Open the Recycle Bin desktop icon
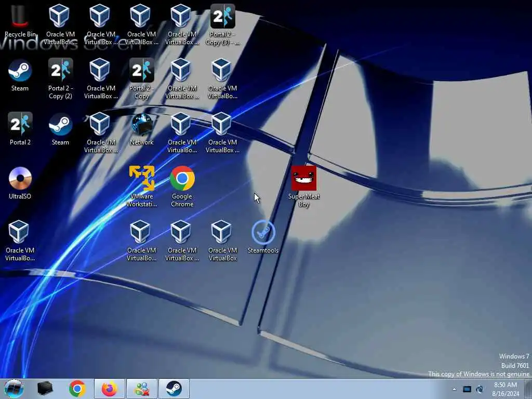Image resolution: width=532 pixels, height=399 pixels. (x=20, y=21)
